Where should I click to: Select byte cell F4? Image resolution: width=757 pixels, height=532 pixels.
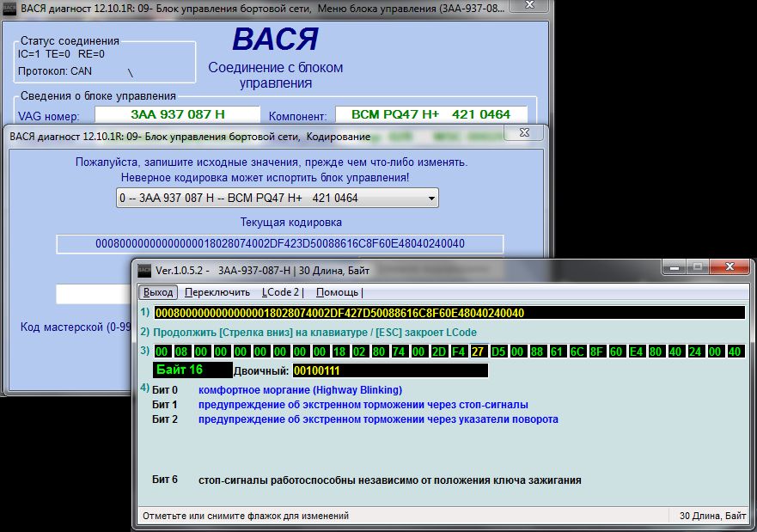pos(458,352)
